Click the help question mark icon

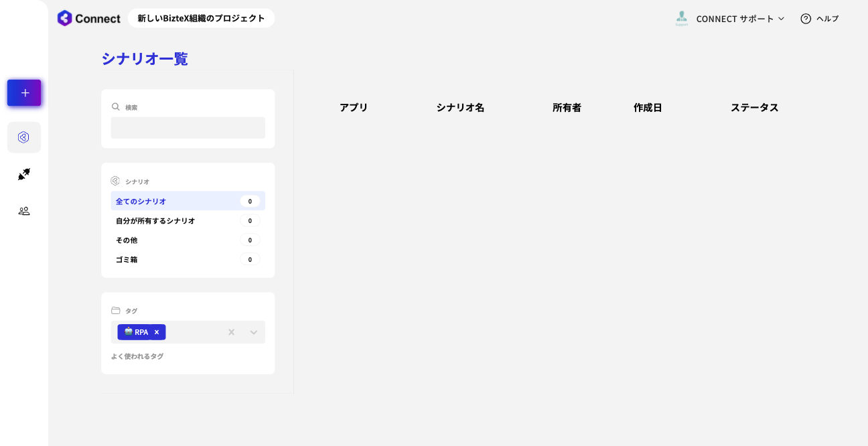[x=806, y=19]
